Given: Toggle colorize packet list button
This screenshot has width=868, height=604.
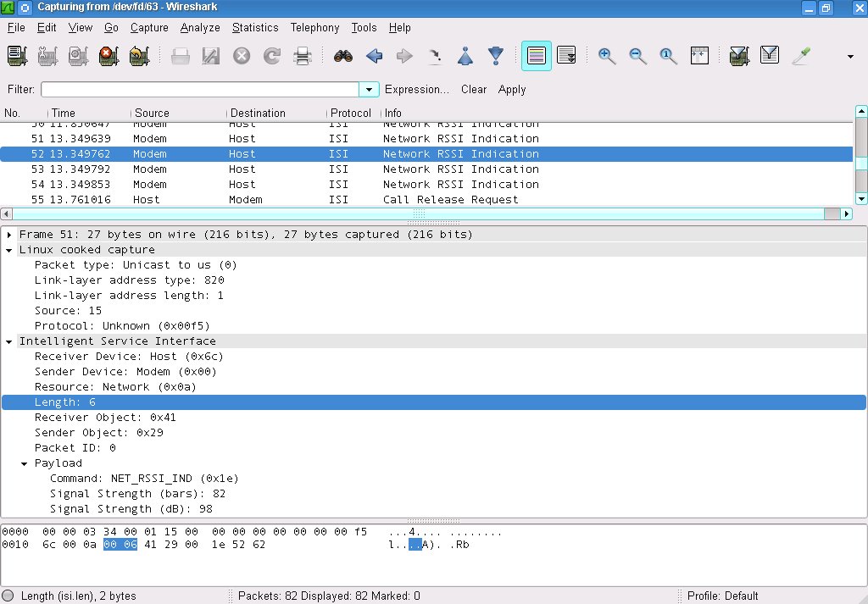Looking at the screenshot, I should click(x=536, y=56).
